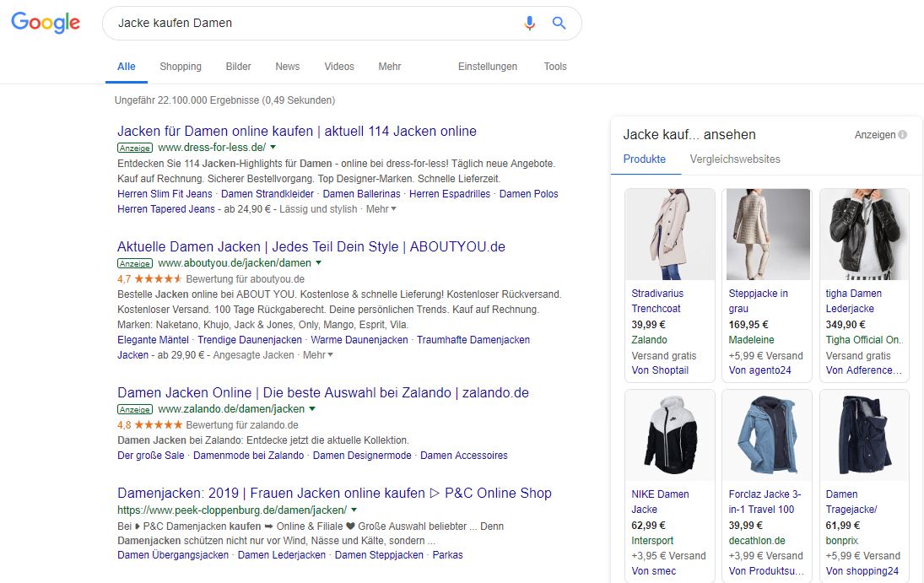Click Von agento24 link
The image size is (924, 583).
(759, 370)
